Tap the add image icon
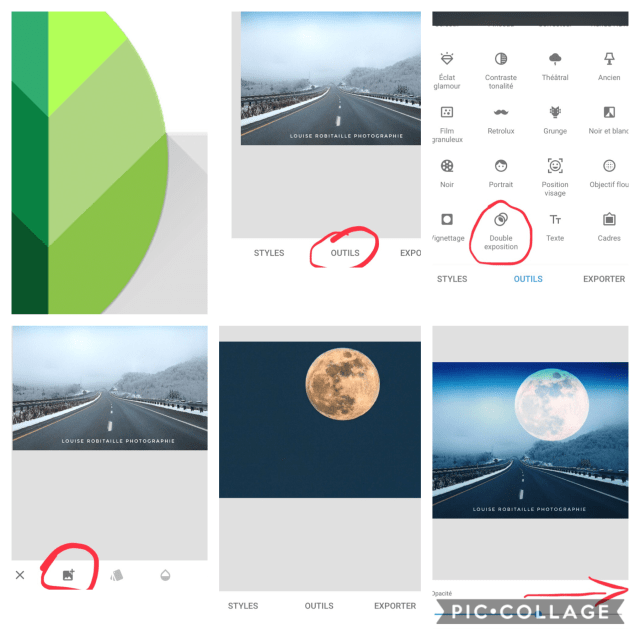This screenshot has height=640, width=640. pyautogui.click(x=69, y=575)
